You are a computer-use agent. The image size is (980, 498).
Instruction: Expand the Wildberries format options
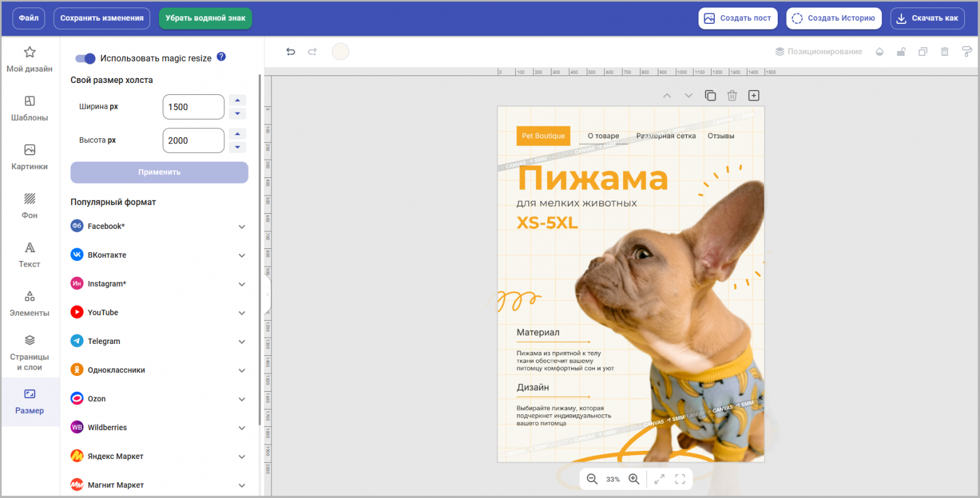[241, 428]
